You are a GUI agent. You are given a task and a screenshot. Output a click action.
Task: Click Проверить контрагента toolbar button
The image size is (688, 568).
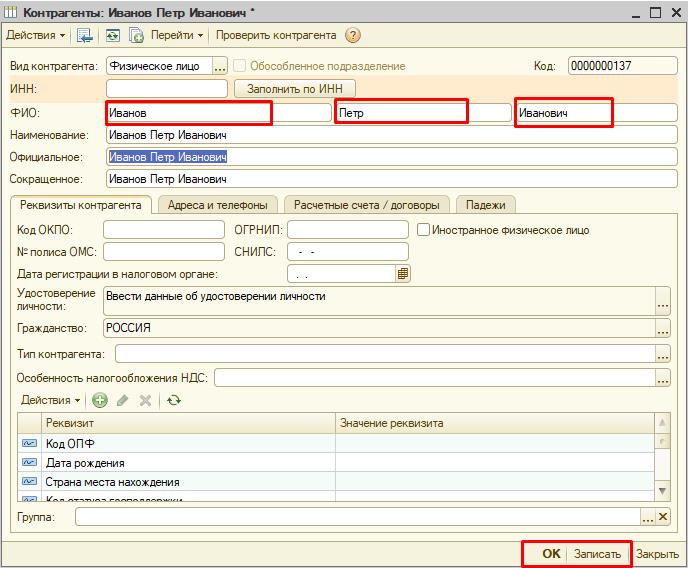[276, 35]
